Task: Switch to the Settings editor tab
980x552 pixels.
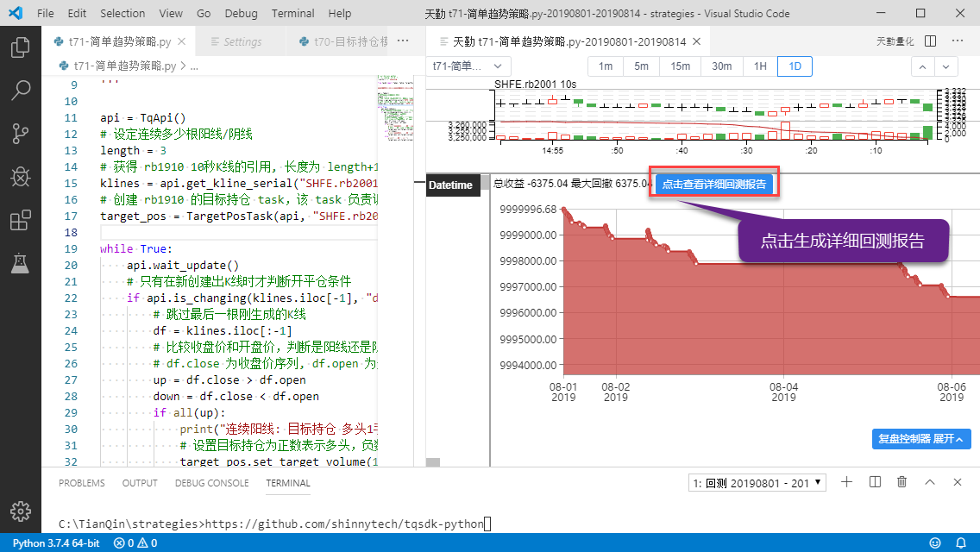Action: [x=242, y=41]
